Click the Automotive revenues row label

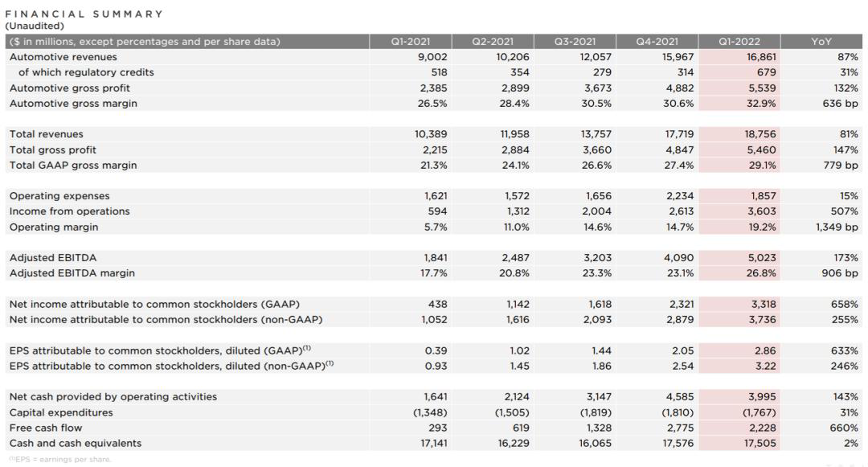pyautogui.click(x=63, y=57)
